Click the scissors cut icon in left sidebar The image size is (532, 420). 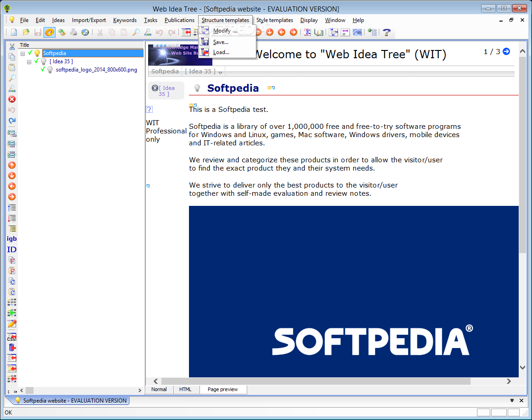tap(12, 46)
